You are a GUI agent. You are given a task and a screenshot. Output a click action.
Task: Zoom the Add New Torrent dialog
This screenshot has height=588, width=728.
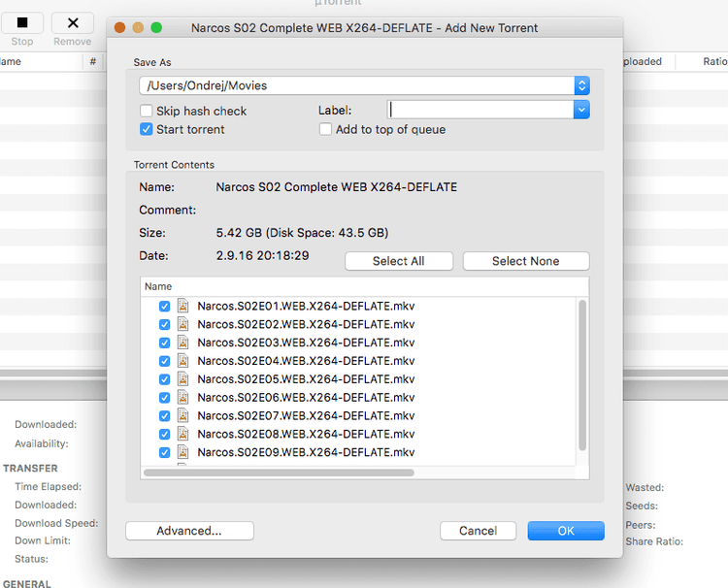point(156,28)
